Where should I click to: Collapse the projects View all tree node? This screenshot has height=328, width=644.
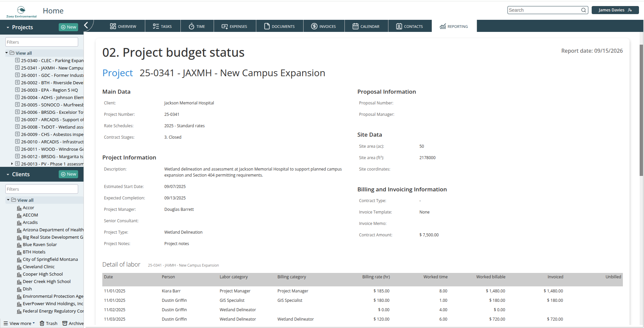(x=7, y=53)
